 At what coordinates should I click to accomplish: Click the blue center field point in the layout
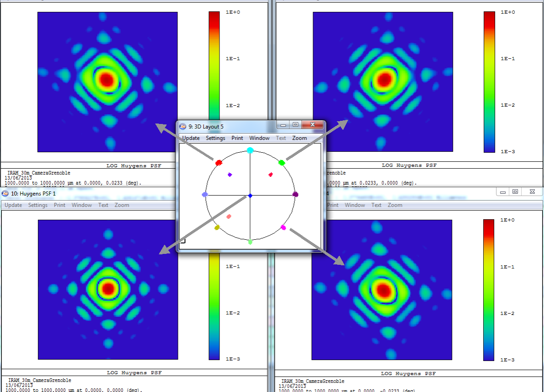pos(250,196)
